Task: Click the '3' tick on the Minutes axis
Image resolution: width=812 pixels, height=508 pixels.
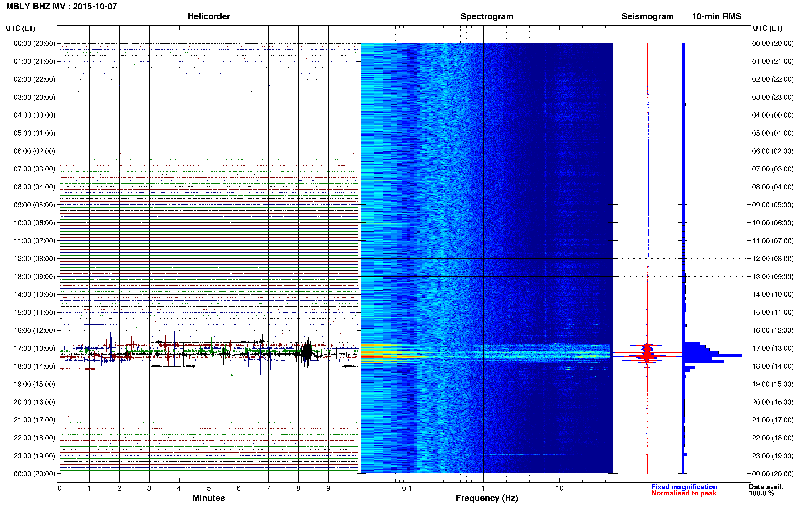Action: click(x=149, y=488)
